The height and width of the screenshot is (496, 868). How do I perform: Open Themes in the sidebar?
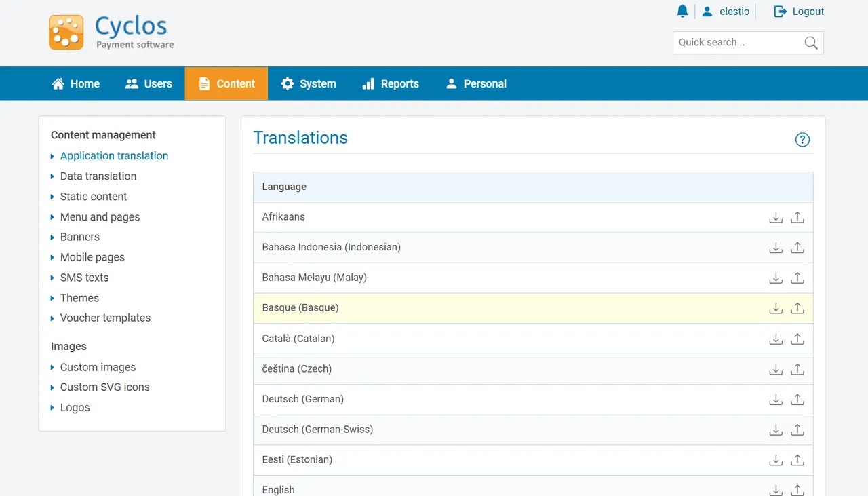(x=79, y=298)
